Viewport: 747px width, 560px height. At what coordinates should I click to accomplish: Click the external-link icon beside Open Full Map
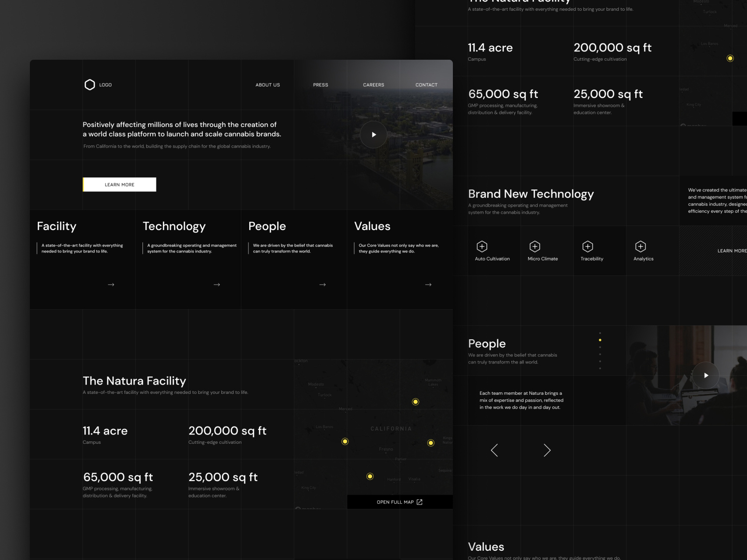[x=419, y=502]
